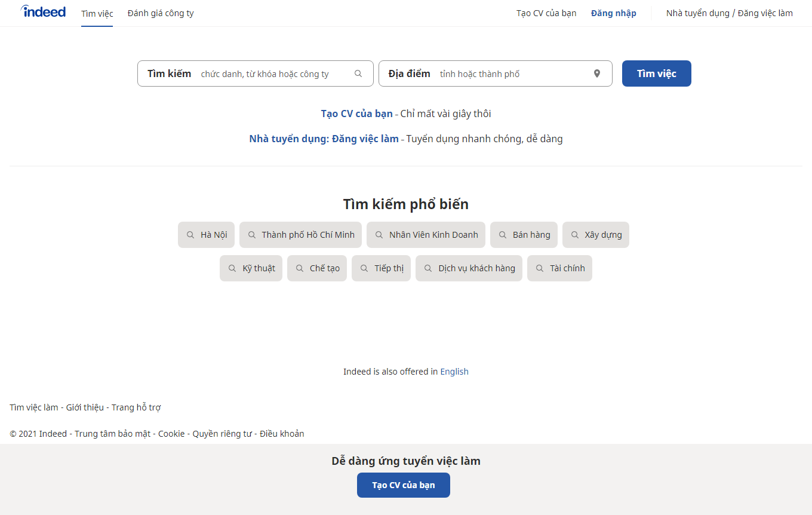The width and height of the screenshot is (812, 515).
Task: Open the Đăng nhập link
Action: pos(613,13)
